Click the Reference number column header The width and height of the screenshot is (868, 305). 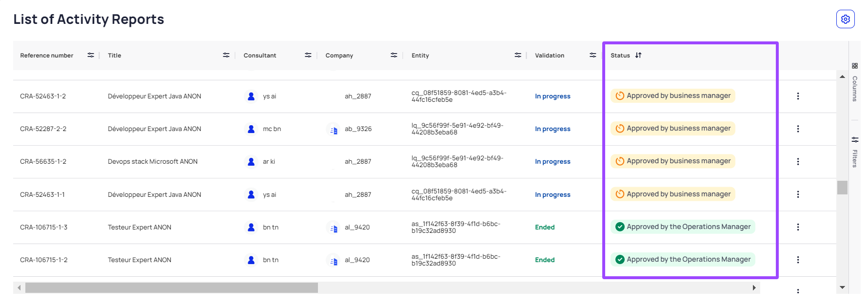click(47, 56)
